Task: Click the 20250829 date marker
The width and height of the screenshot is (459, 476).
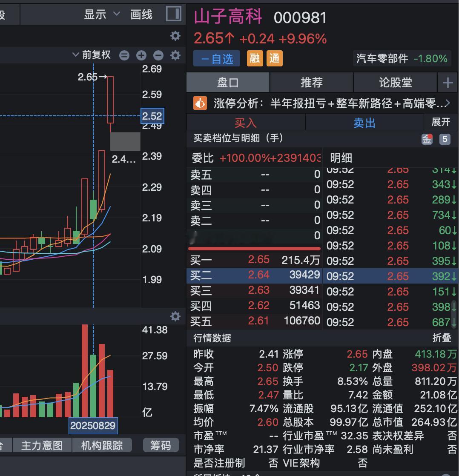Action: 93,426
